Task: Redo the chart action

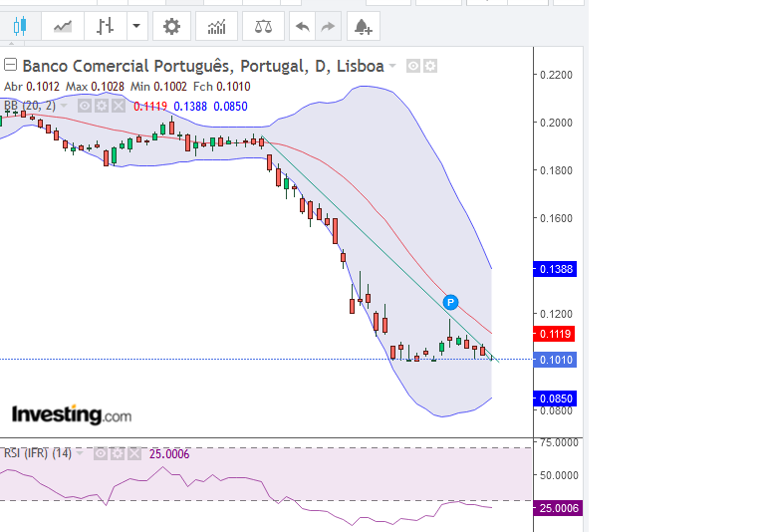Action: click(x=328, y=26)
